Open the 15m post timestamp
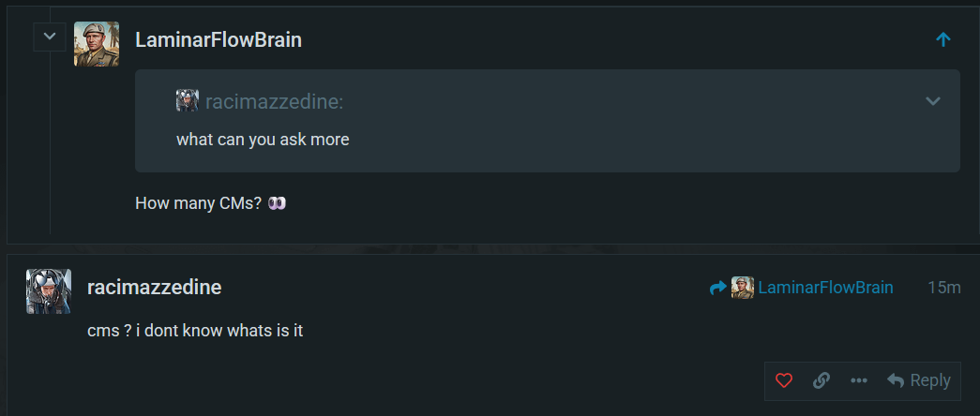The image size is (980, 416). [943, 288]
